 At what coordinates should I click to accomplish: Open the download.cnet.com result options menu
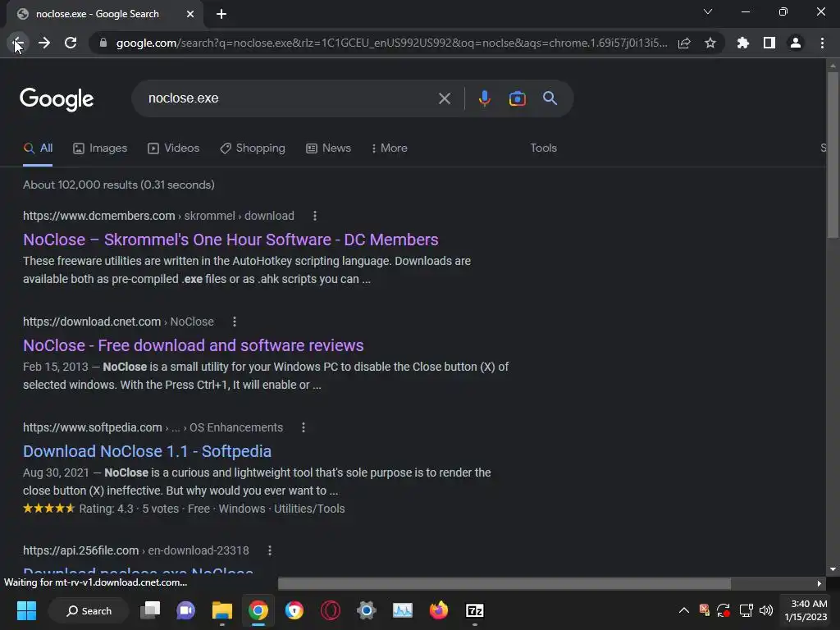(234, 322)
